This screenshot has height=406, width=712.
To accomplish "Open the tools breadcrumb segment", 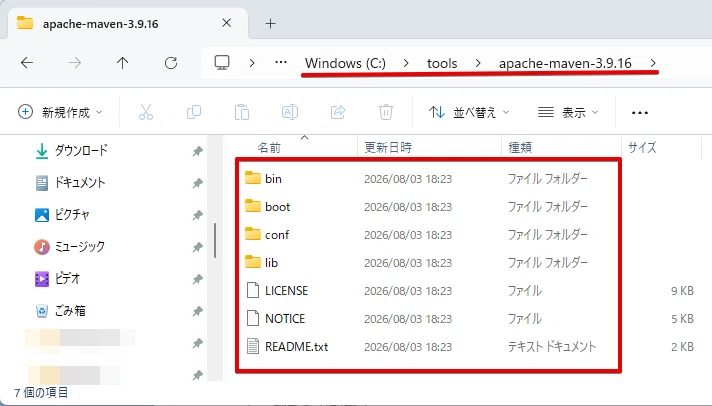I will tap(442, 63).
